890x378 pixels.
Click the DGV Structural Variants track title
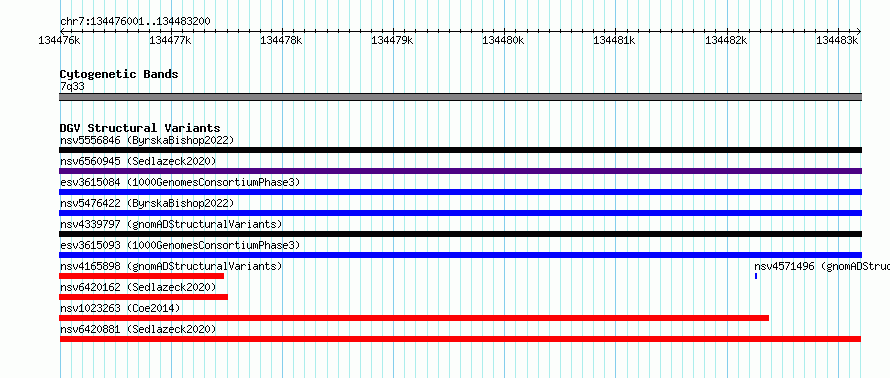(140, 128)
